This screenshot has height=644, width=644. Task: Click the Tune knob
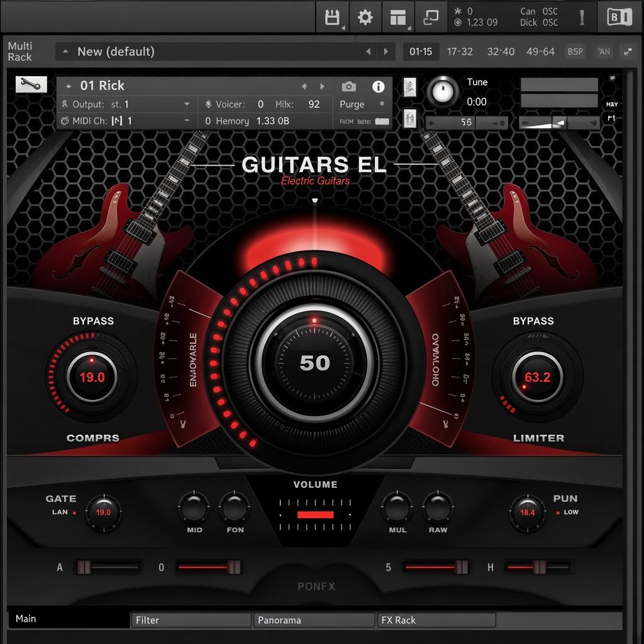click(443, 91)
